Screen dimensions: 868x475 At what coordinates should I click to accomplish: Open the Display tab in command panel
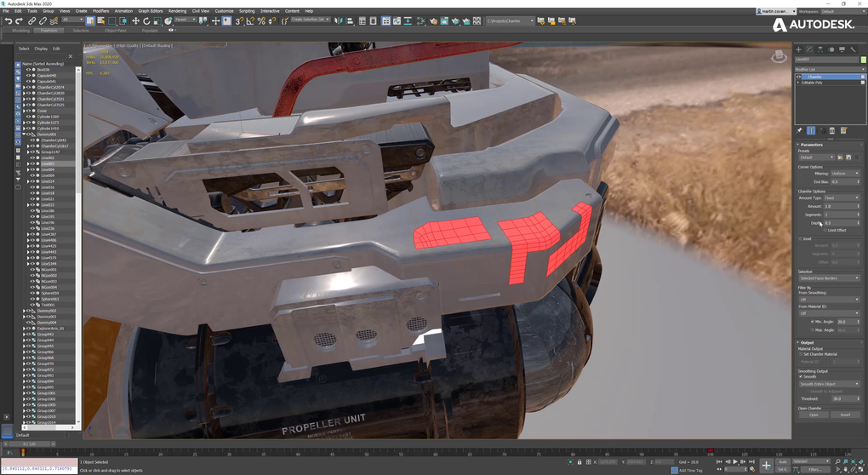[x=842, y=49]
